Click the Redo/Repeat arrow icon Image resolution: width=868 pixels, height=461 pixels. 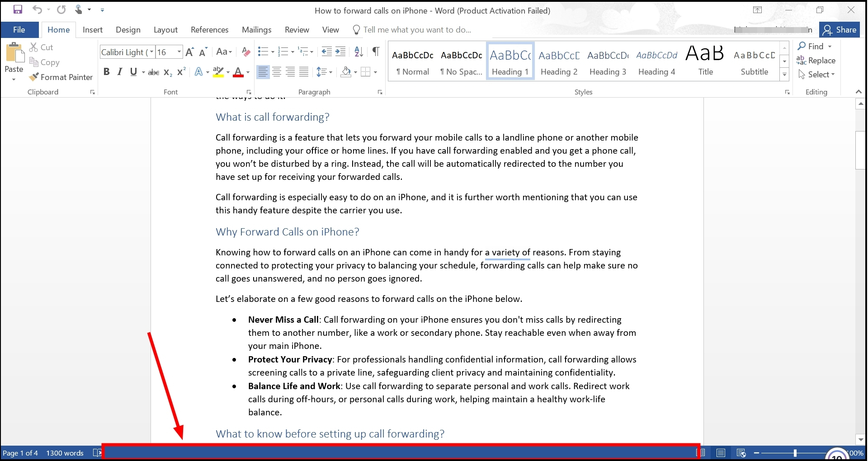click(61, 9)
